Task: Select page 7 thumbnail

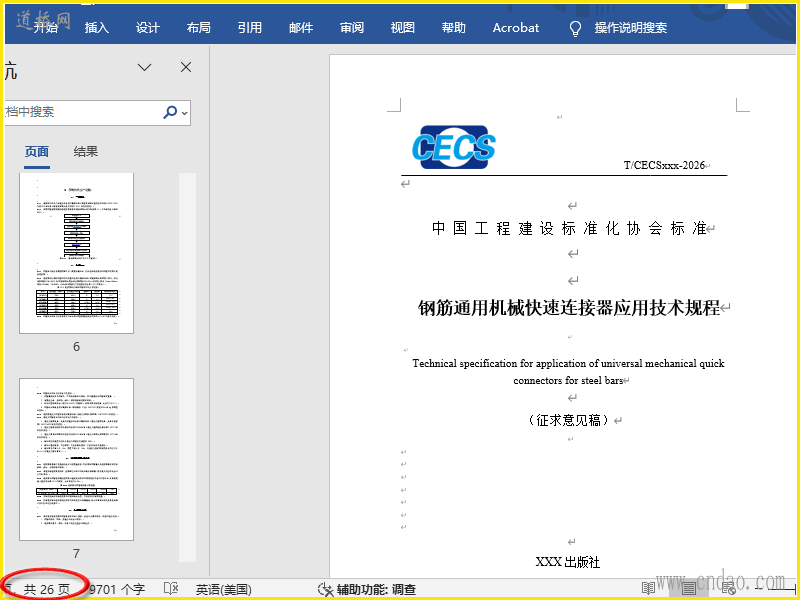Action: pos(77,459)
